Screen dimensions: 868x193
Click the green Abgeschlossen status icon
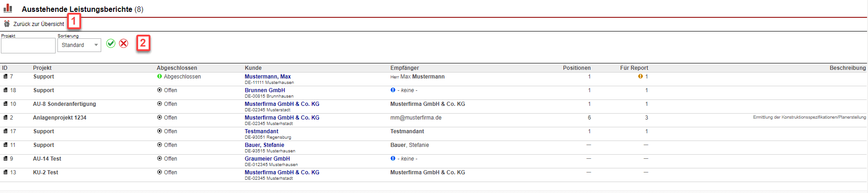pos(160,77)
